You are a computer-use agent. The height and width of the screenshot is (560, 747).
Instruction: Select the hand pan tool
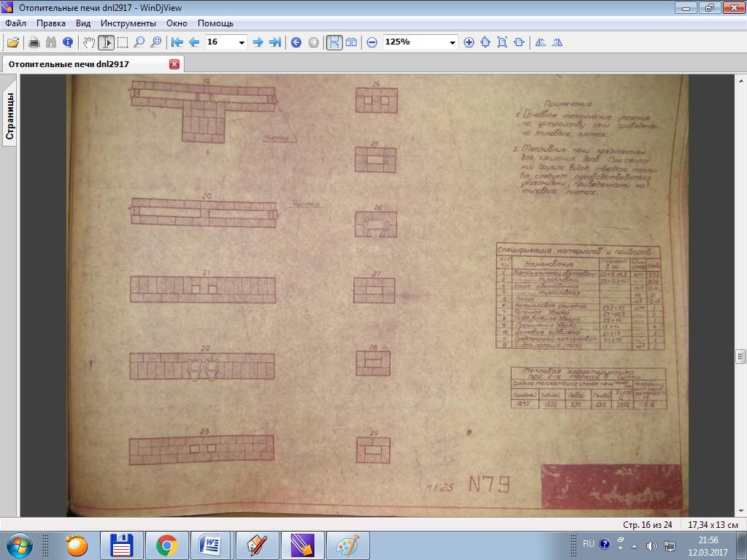pos(88,42)
